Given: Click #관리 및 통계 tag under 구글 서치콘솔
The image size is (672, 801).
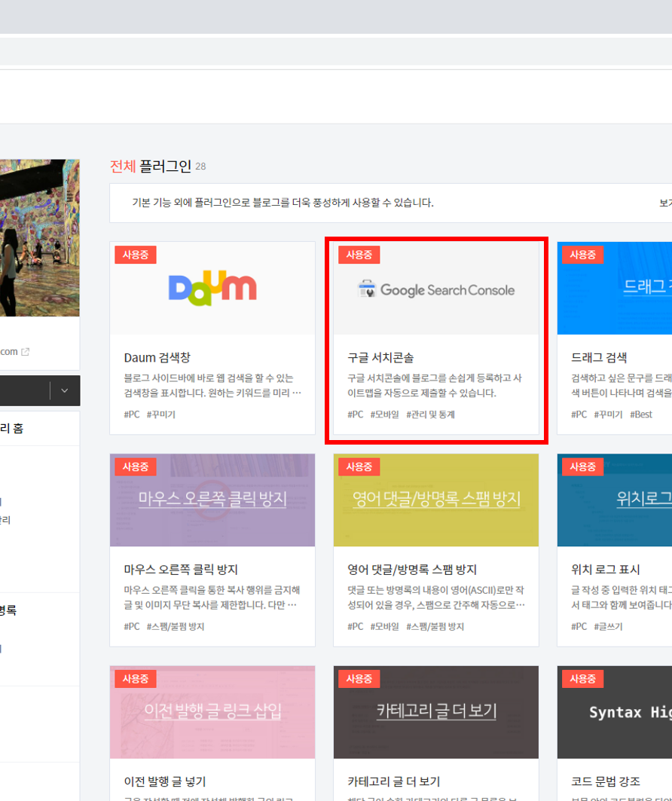Looking at the screenshot, I should pyautogui.click(x=430, y=414).
